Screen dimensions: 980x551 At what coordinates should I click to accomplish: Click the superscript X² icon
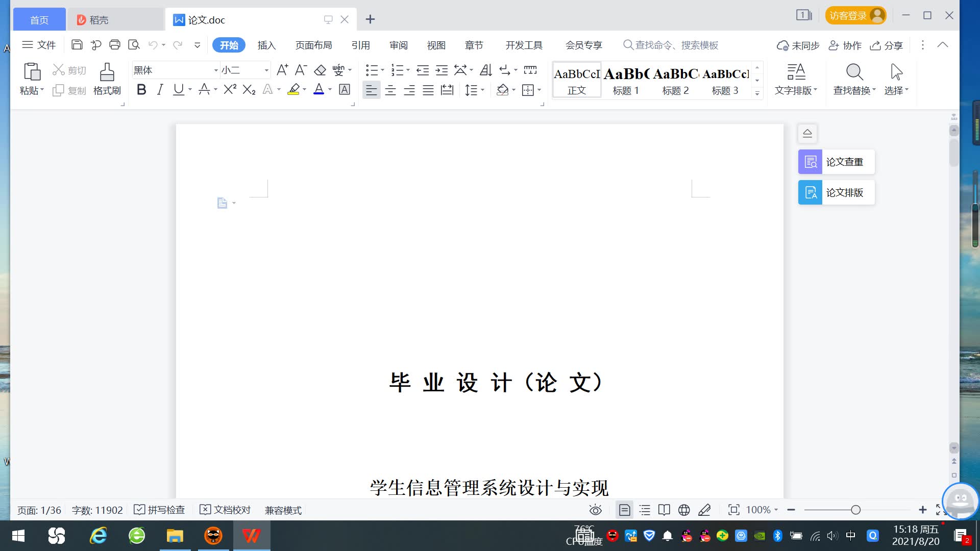(230, 90)
